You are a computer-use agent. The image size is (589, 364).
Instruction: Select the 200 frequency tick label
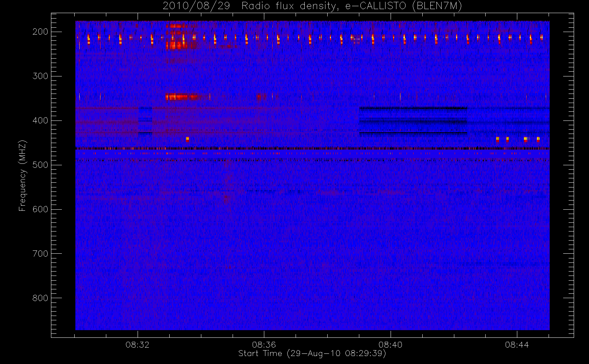(x=40, y=32)
